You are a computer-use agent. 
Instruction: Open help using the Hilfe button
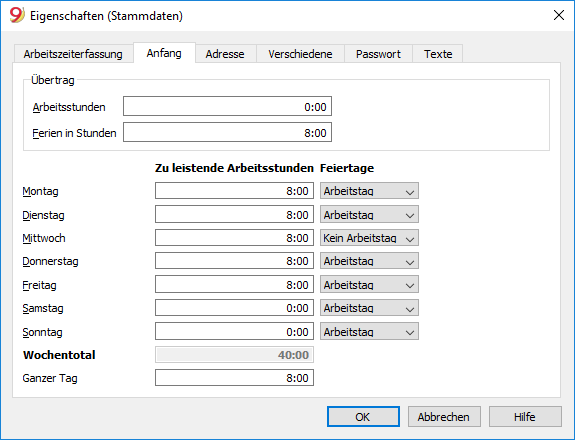(x=525, y=417)
